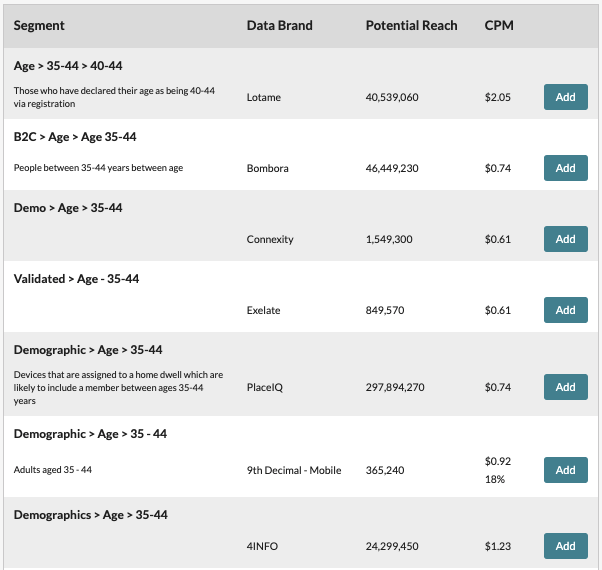Add the Bombora Age 35-44 segment
This screenshot has height=570, width=602.
[566, 168]
